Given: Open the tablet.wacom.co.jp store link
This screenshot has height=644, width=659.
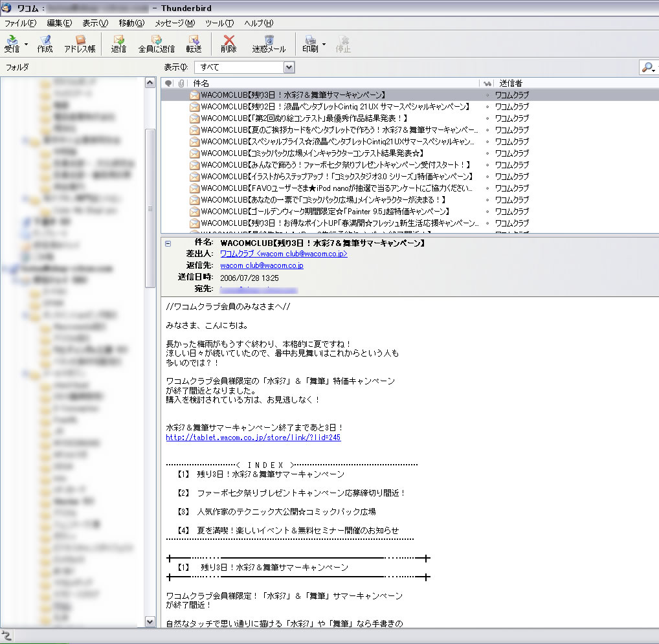Looking at the screenshot, I should [253, 438].
